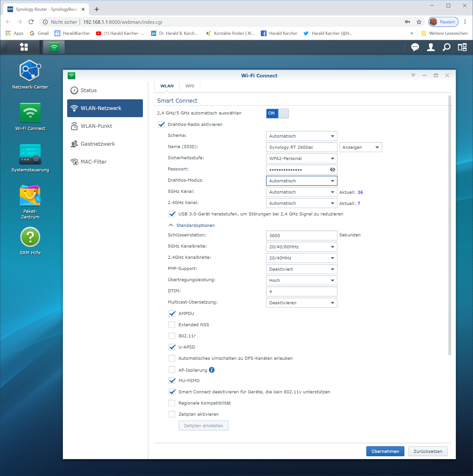Open the search magnifier icon
Viewport: 473px width, 476px height.
(446, 47)
